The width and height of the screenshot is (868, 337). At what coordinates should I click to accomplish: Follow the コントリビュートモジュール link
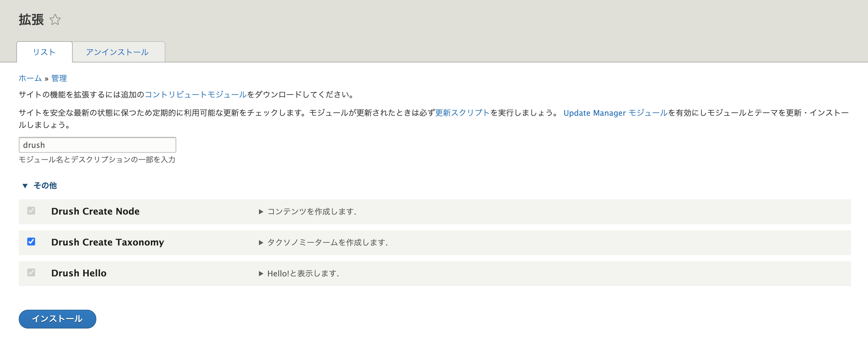pyautogui.click(x=195, y=95)
